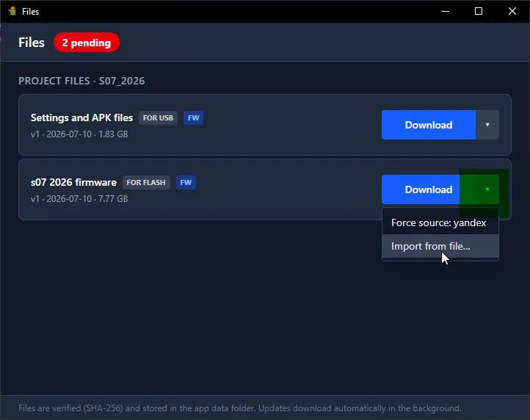The image size is (530, 420).
Task: Click FOR FLASH tag on firmware row
Action: 146,182
